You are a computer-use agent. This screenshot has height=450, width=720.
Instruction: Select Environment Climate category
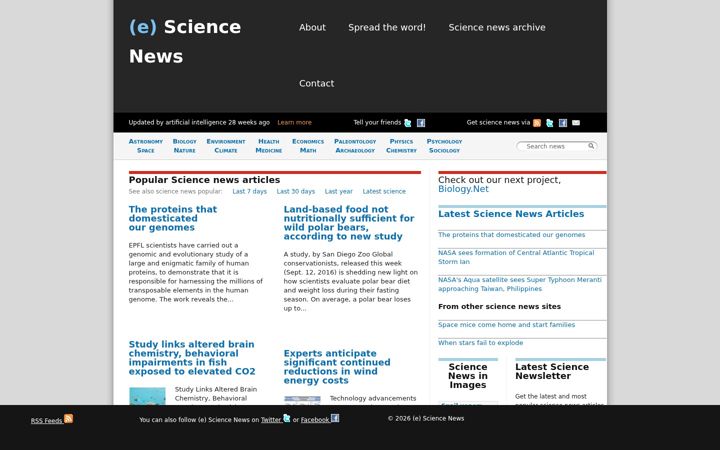226,146
